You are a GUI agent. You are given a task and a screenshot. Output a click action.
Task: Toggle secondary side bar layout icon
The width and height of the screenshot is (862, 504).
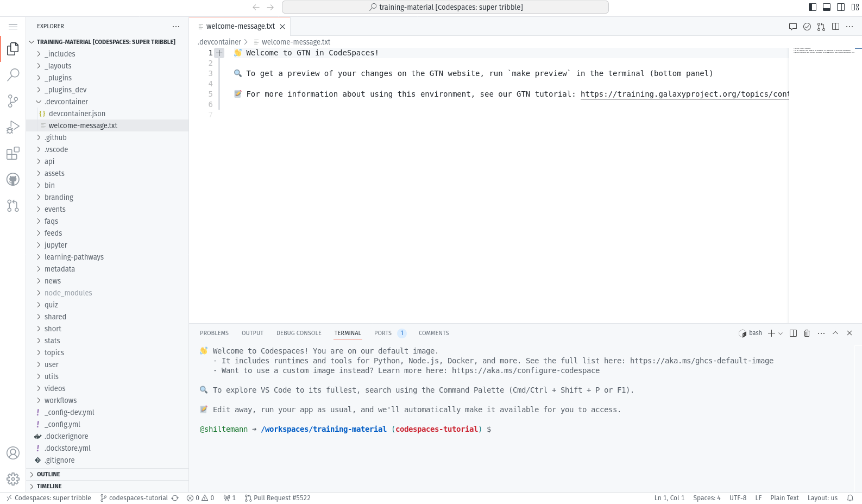[841, 7]
